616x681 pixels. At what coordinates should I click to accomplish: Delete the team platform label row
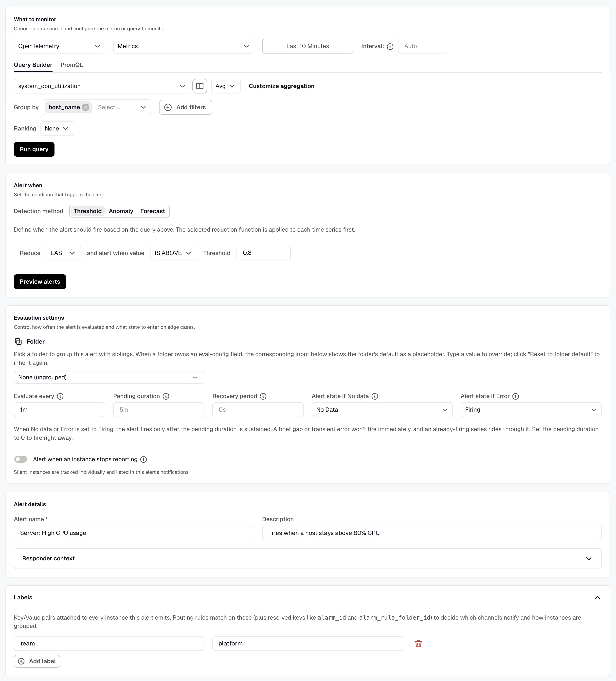point(418,644)
